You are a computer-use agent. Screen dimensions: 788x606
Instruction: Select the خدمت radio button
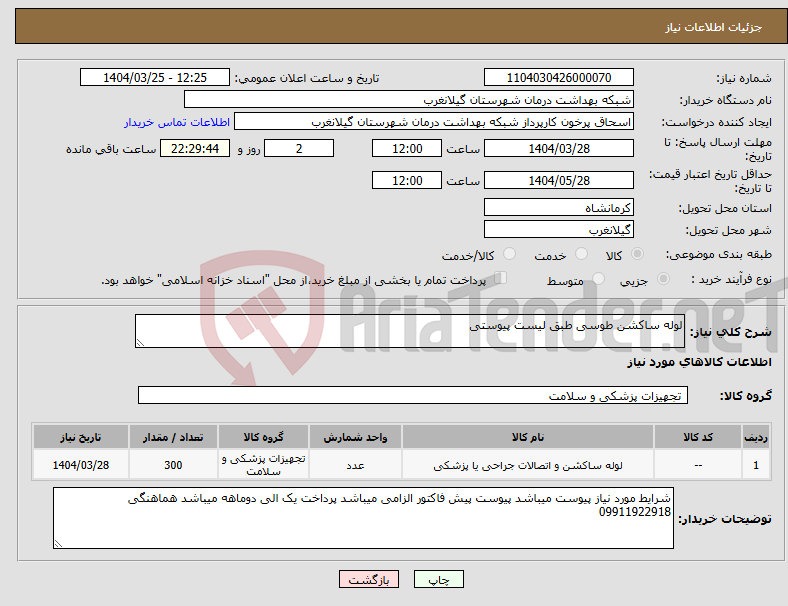[x=581, y=254]
